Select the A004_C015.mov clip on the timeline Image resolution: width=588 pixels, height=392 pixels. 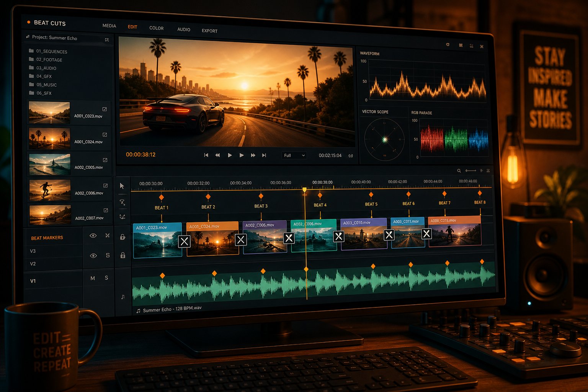[x=454, y=232]
